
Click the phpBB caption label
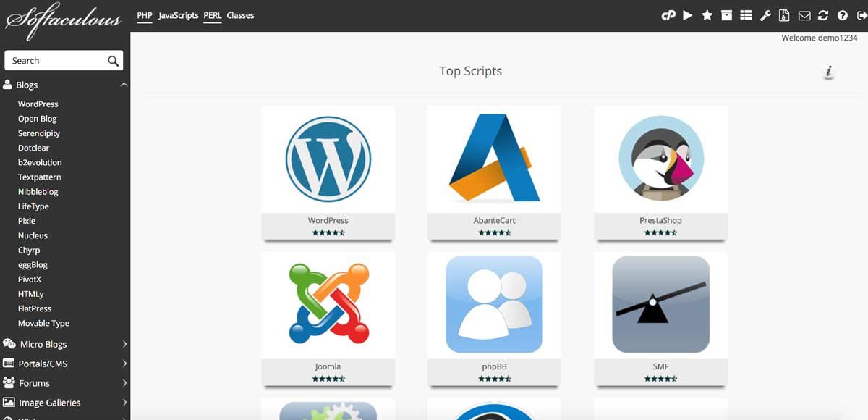click(494, 366)
